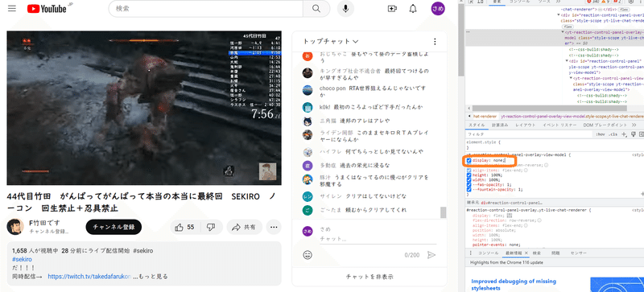Collapse the div id reaction-control-panel-overlay node

[x=559, y=15]
